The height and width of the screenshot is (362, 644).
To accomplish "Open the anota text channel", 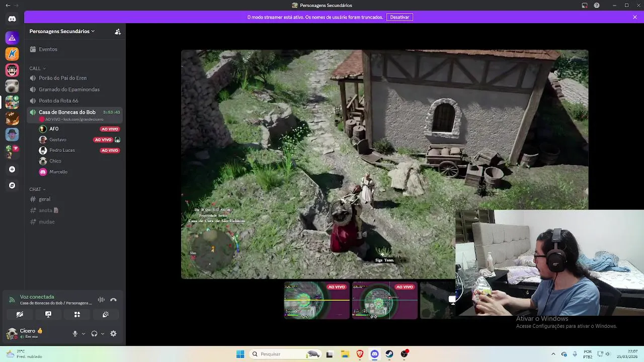I will (x=75, y=210).
